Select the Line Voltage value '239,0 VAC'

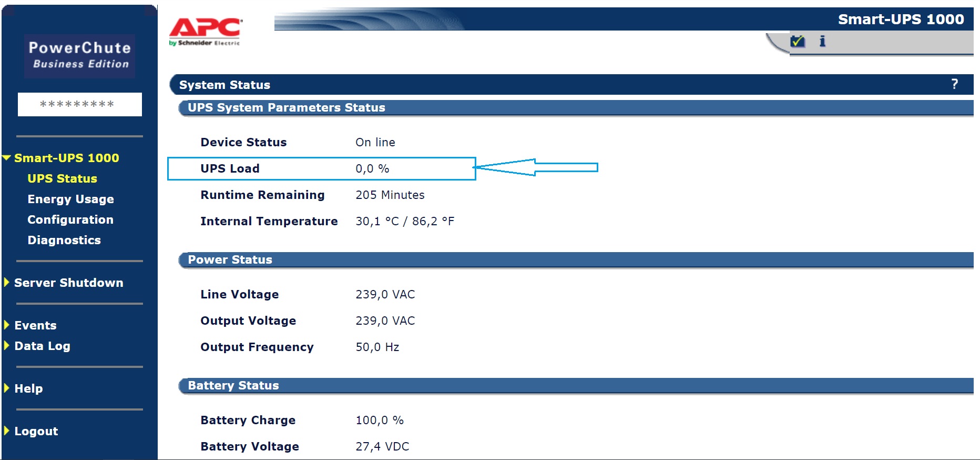(x=385, y=294)
